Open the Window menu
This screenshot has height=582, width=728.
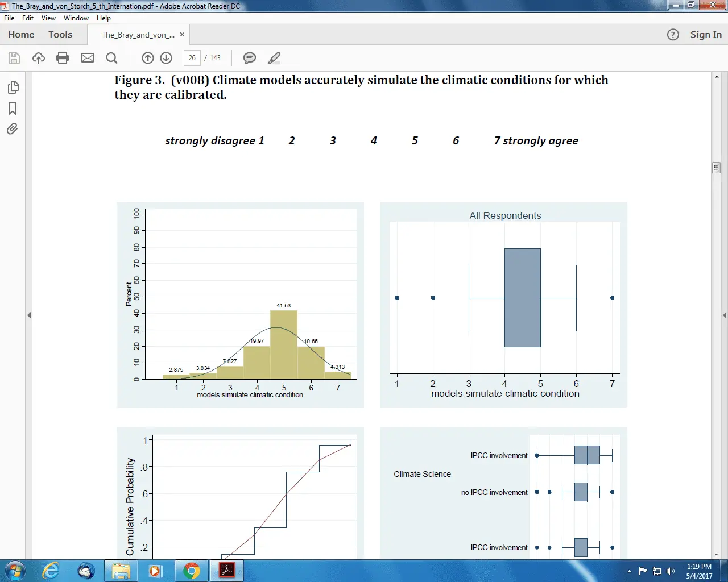tap(76, 18)
